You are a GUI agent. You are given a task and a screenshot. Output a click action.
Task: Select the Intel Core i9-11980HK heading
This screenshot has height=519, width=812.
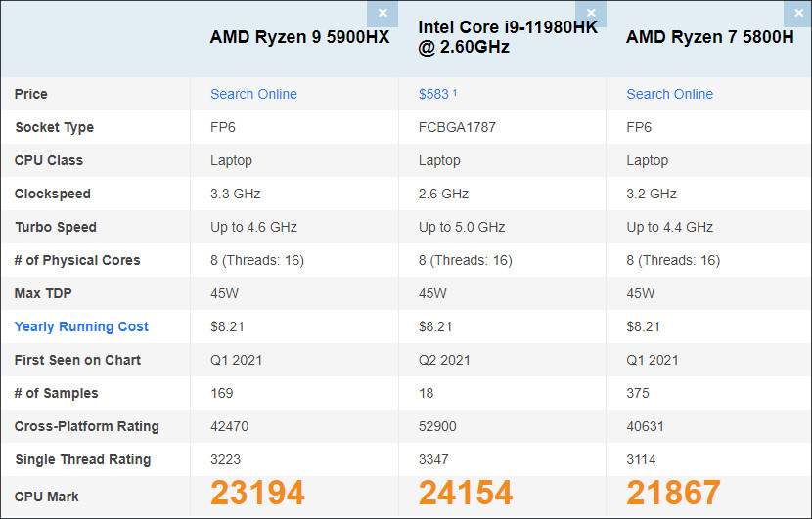508,37
